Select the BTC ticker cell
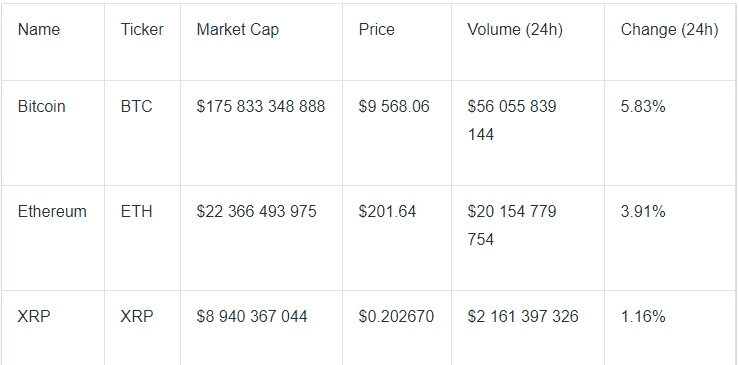The image size is (739, 365). 137,107
